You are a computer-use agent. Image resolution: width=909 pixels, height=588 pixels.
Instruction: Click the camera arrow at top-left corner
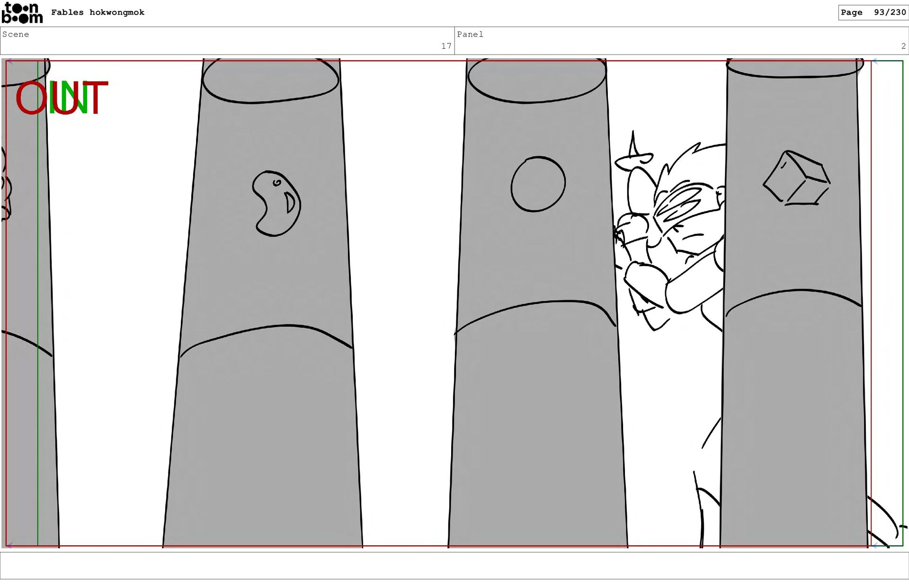pos(9,62)
